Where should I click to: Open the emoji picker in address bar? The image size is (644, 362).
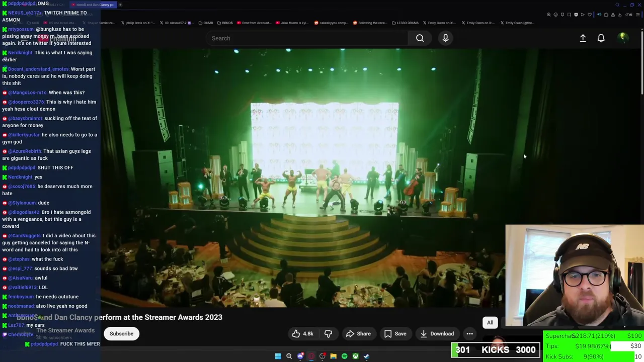tap(555, 15)
